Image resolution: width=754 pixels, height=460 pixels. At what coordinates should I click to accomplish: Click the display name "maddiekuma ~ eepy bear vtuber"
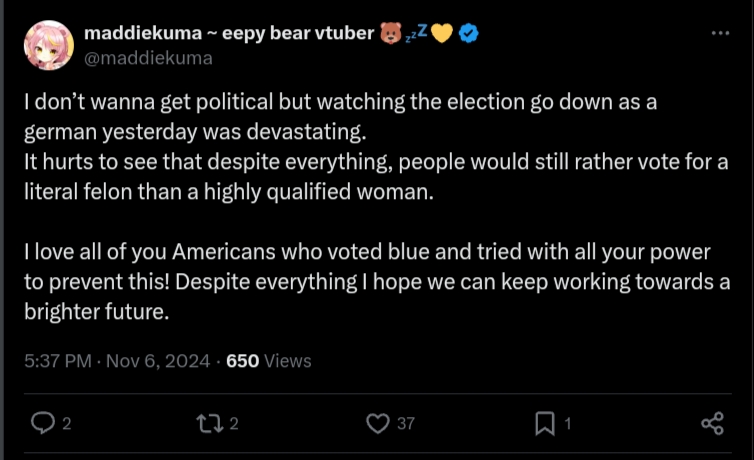pyautogui.click(x=228, y=34)
